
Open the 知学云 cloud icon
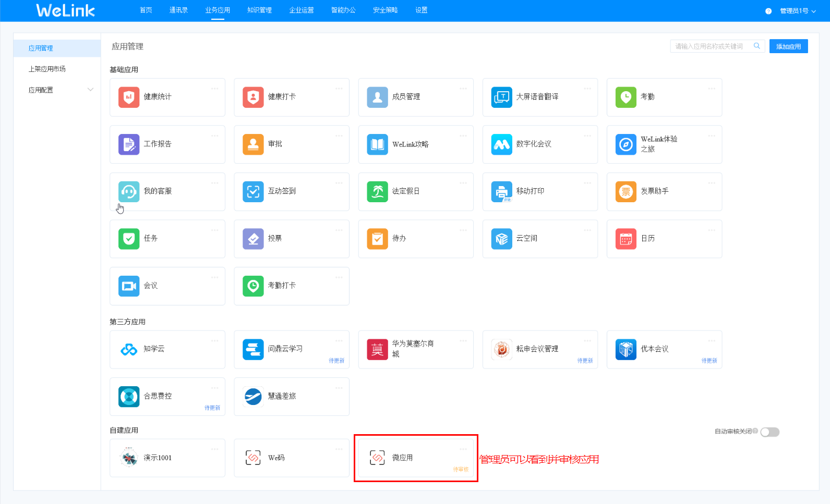[129, 350]
